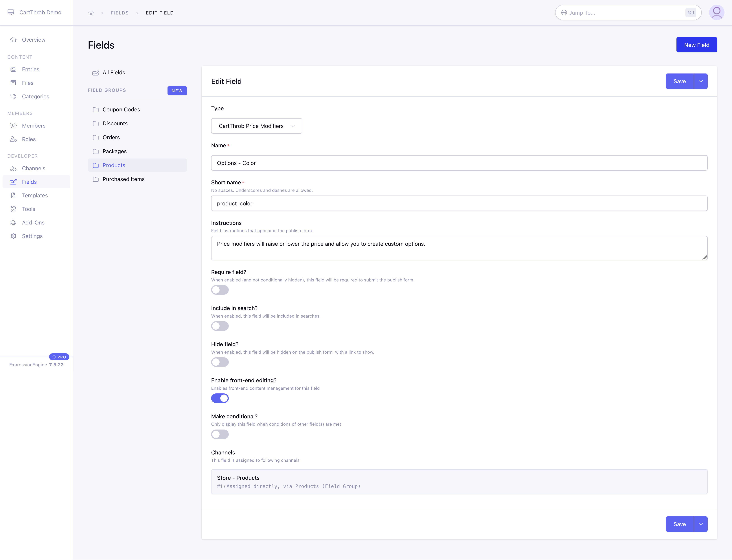Viewport: 732px width, 560px height.
Task: Open Add-Ons puzzle icon
Action: pyautogui.click(x=13, y=223)
